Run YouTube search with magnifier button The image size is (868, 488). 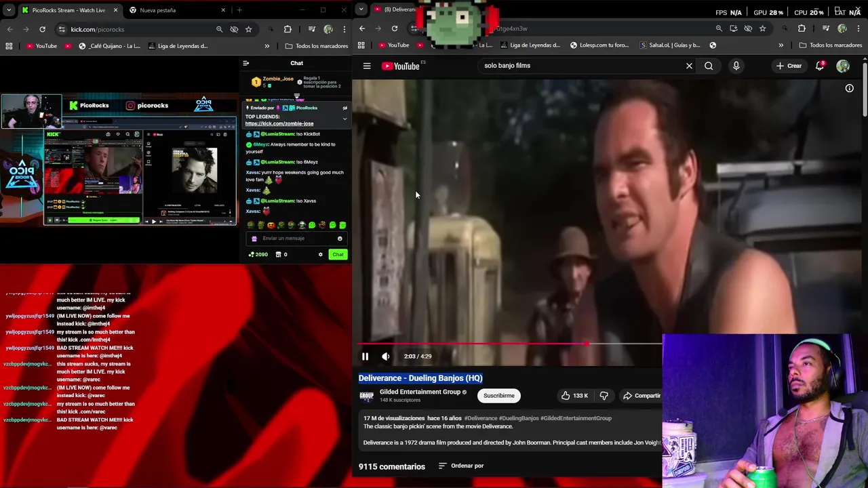pos(709,66)
